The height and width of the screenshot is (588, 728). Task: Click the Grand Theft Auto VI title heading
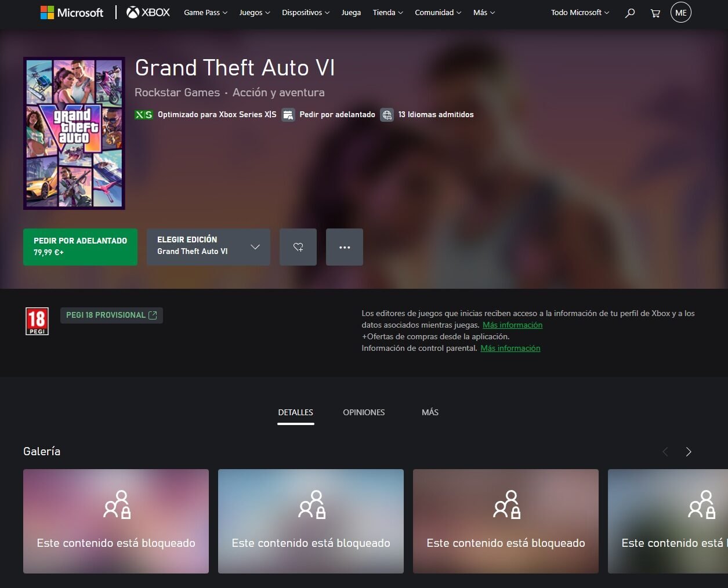click(235, 68)
